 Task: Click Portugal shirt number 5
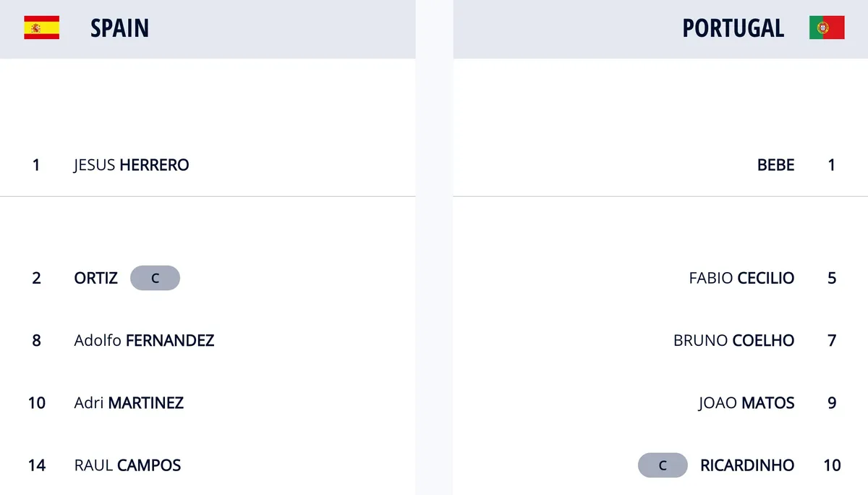[x=832, y=278]
